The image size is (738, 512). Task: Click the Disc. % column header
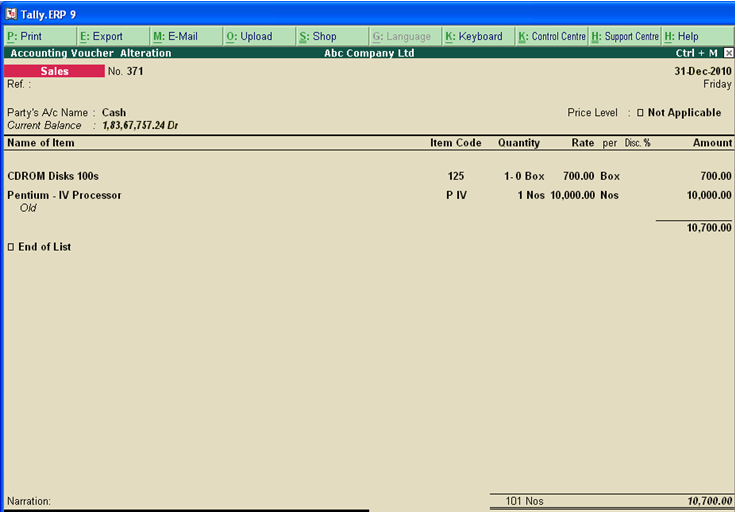point(637,143)
